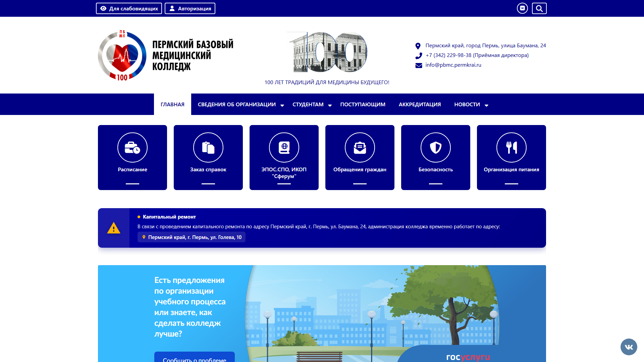Expand Сведения об организации dropdown arrow

(282, 105)
